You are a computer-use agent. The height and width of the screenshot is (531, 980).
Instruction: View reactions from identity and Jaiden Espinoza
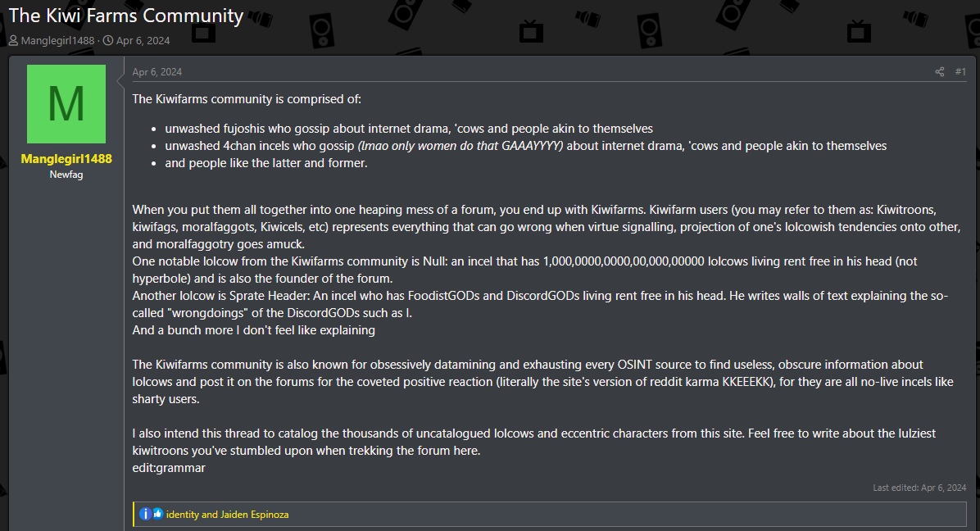228,514
